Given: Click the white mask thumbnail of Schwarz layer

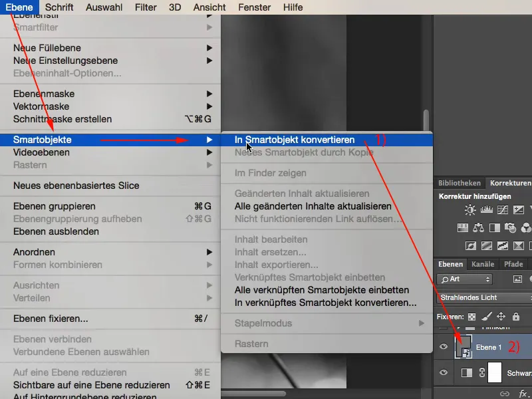Looking at the screenshot, I should coord(494,372).
